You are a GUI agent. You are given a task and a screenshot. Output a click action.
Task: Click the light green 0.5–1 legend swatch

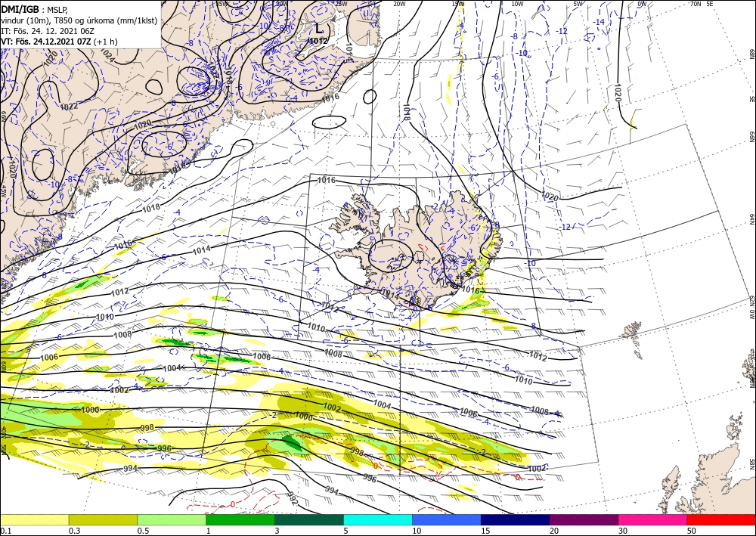click(172, 519)
